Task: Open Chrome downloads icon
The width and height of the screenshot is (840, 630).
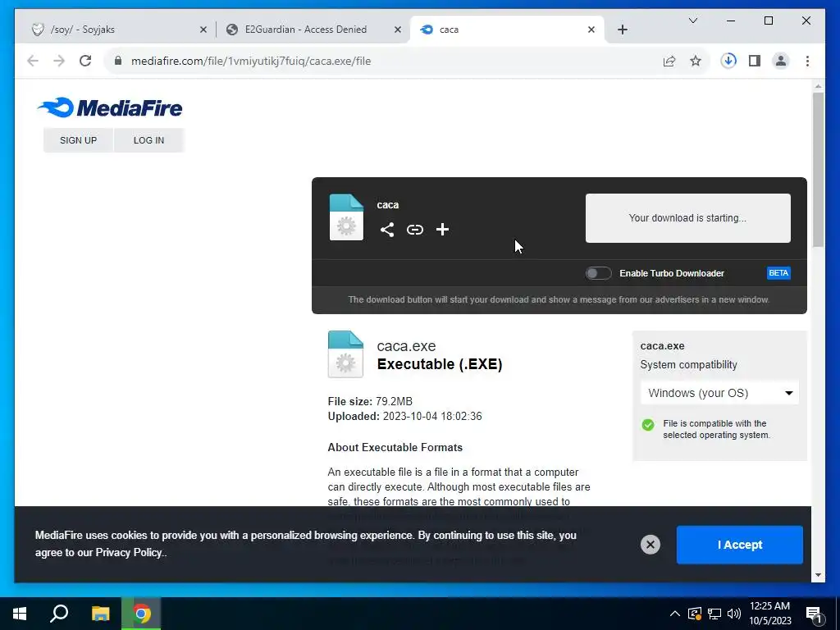Action: (x=728, y=61)
